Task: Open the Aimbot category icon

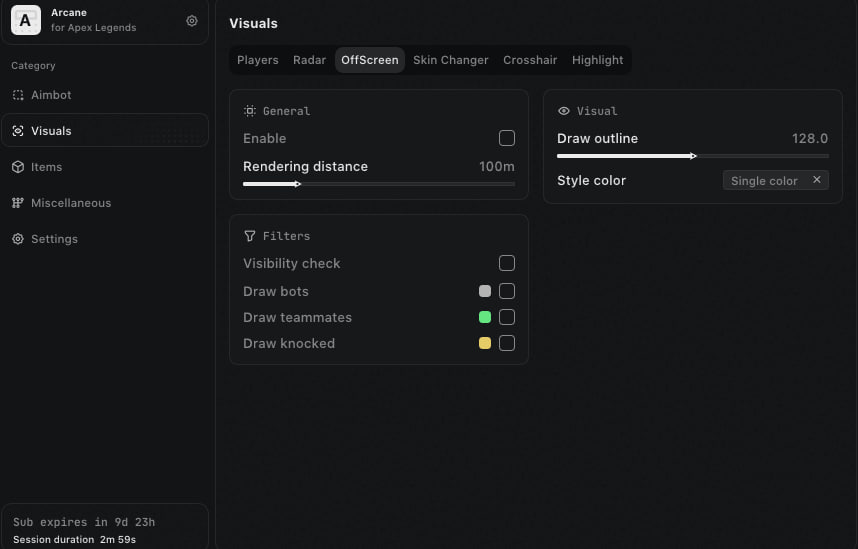Action: [18, 95]
